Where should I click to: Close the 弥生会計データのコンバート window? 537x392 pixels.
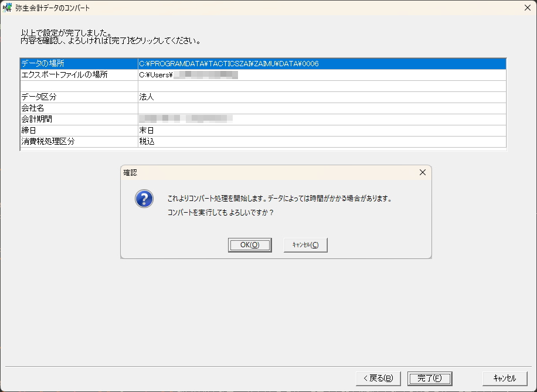click(528, 8)
